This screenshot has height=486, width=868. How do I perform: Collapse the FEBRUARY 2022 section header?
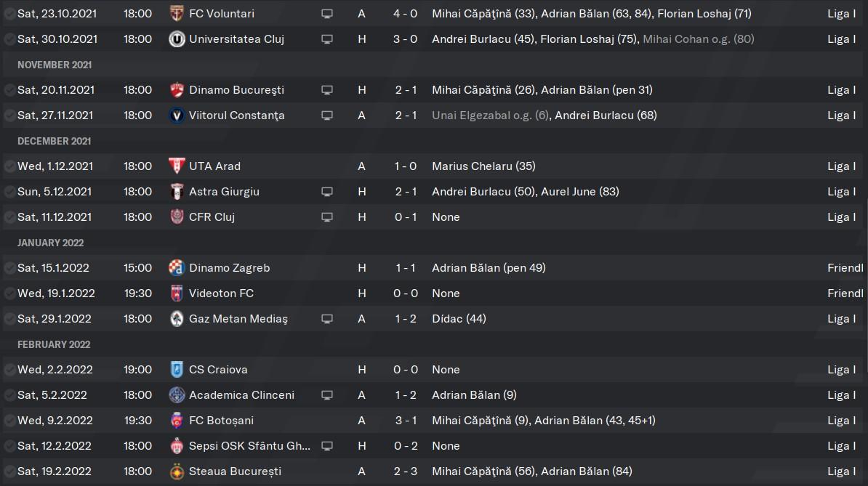click(54, 344)
